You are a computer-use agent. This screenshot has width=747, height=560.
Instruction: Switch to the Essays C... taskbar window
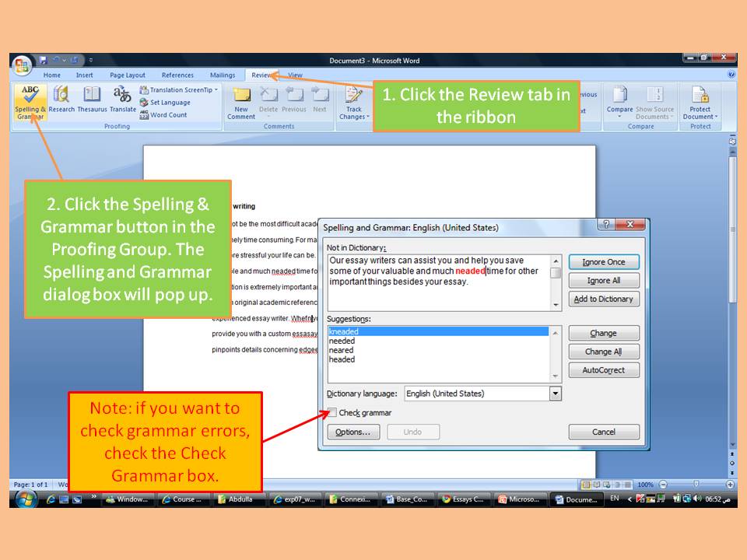tap(463, 499)
